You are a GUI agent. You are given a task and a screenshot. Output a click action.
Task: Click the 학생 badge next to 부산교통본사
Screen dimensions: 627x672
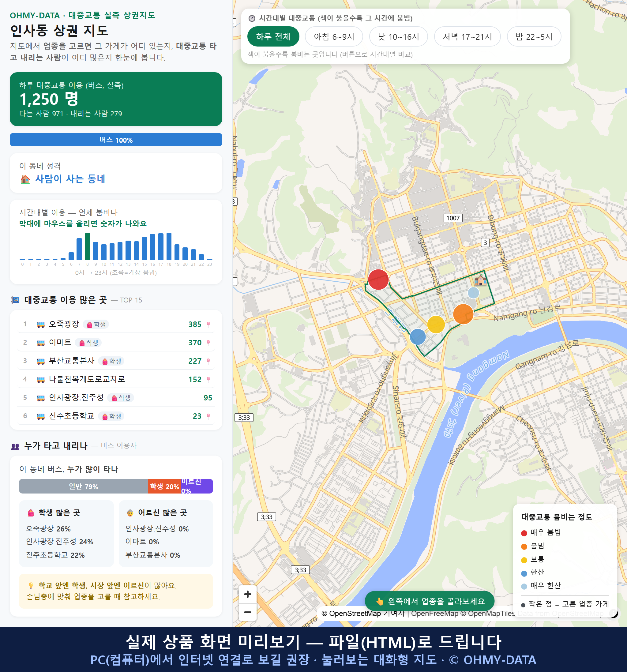(x=111, y=361)
